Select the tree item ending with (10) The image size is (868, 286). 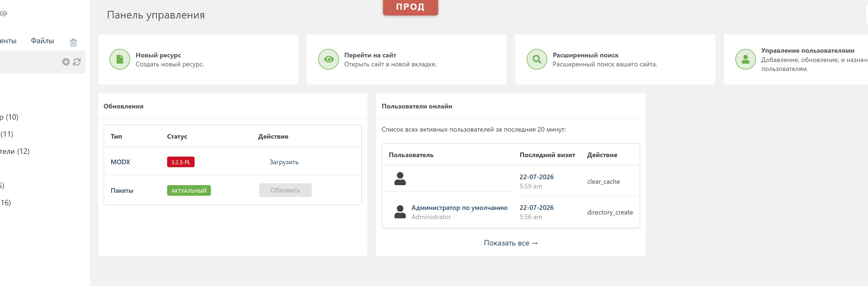click(x=9, y=117)
